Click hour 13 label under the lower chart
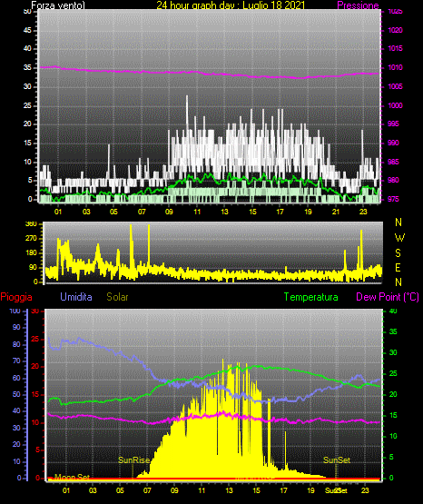Screen dimensions: 423x504 (x=229, y=490)
